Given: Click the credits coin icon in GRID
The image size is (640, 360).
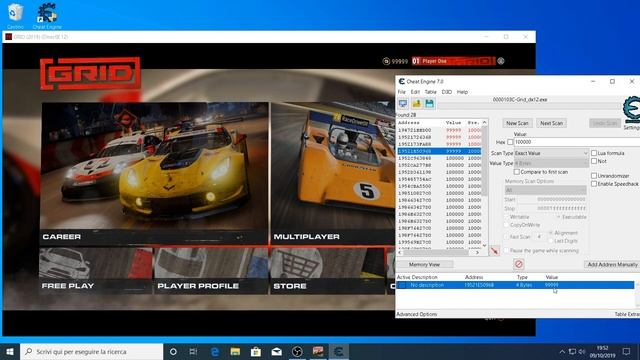Looking at the screenshot, I should (x=386, y=61).
